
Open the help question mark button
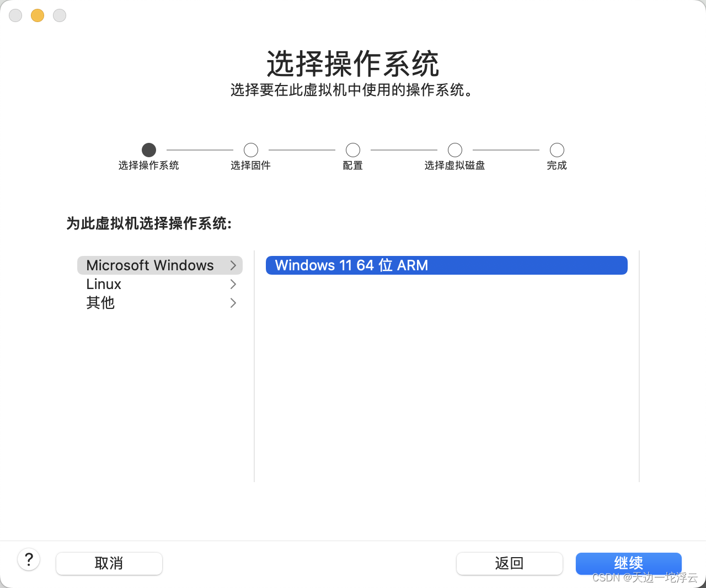tap(29, 560)
